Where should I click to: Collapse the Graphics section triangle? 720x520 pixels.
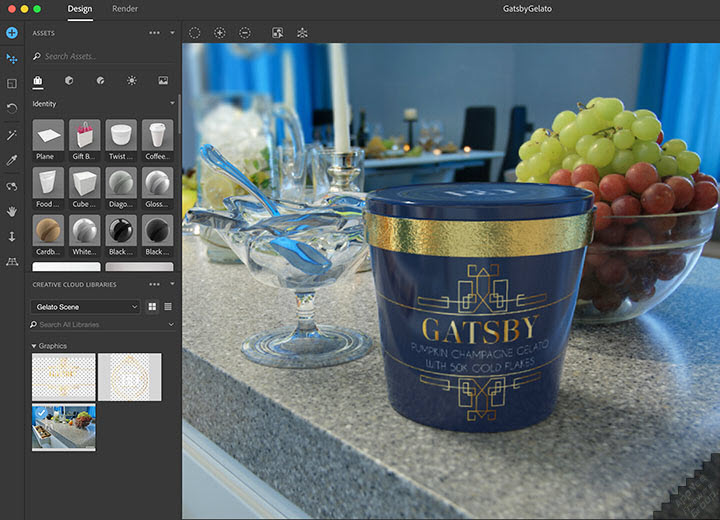click(x=34, y=346)
